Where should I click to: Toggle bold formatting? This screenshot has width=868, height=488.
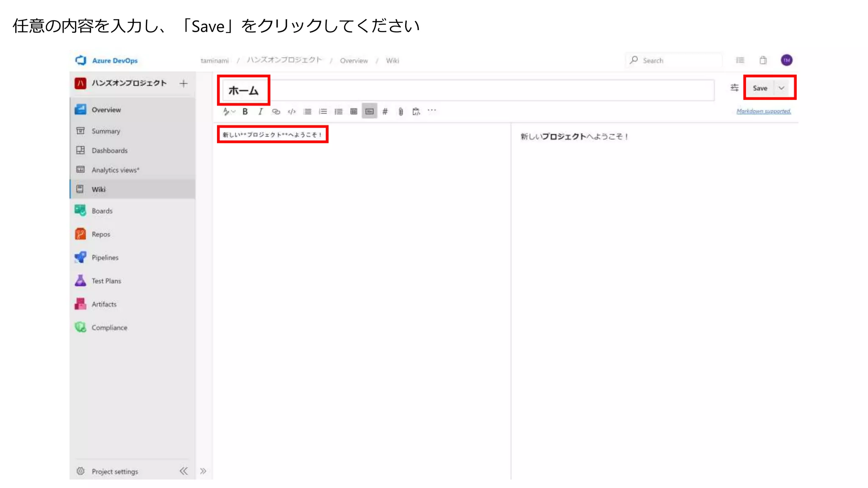pyautogui.click(x=245, y=112)
